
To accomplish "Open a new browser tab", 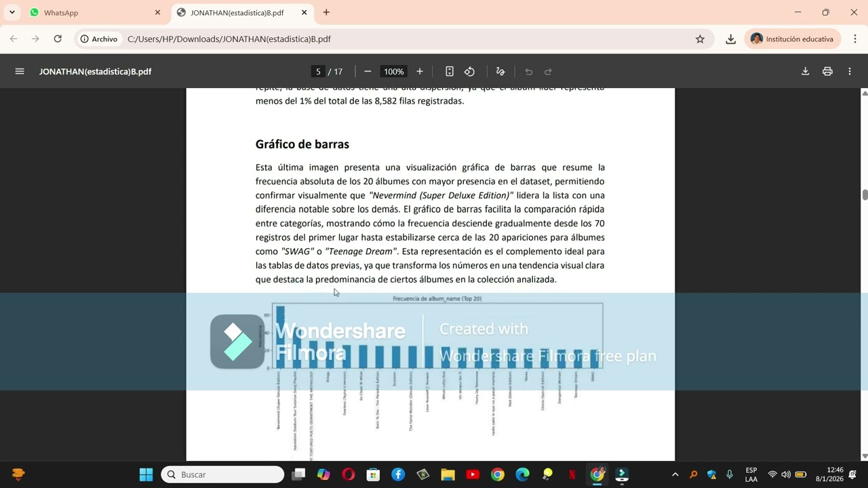I will [326, 12].
